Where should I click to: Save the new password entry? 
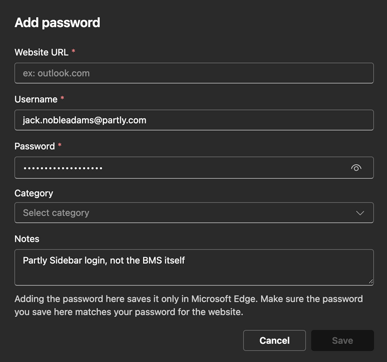(342, 340)
